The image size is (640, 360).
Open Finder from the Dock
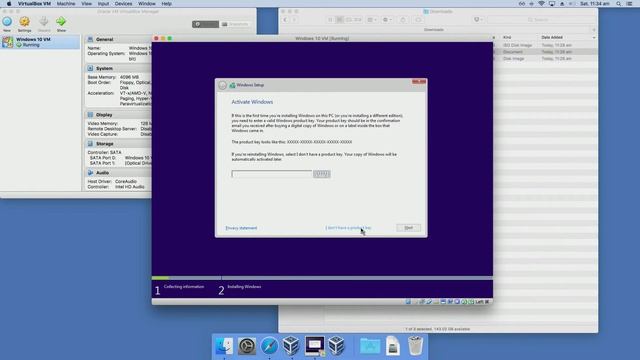[224, 346]
